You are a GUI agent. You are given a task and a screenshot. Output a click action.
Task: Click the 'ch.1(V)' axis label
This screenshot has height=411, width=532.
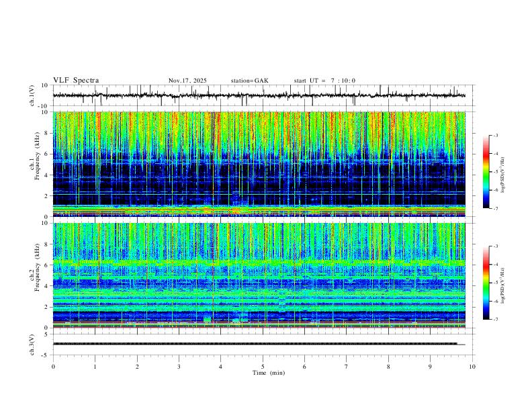coord(32,95)
